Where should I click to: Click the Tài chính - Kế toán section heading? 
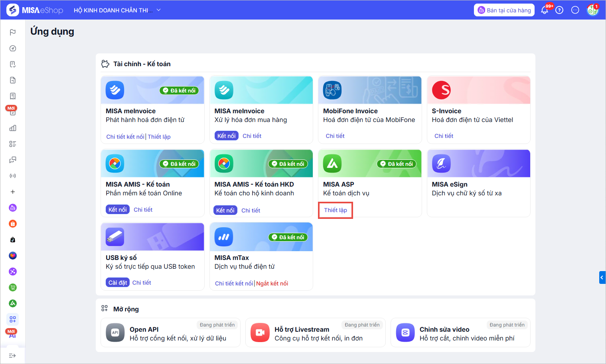click(142, 64)
